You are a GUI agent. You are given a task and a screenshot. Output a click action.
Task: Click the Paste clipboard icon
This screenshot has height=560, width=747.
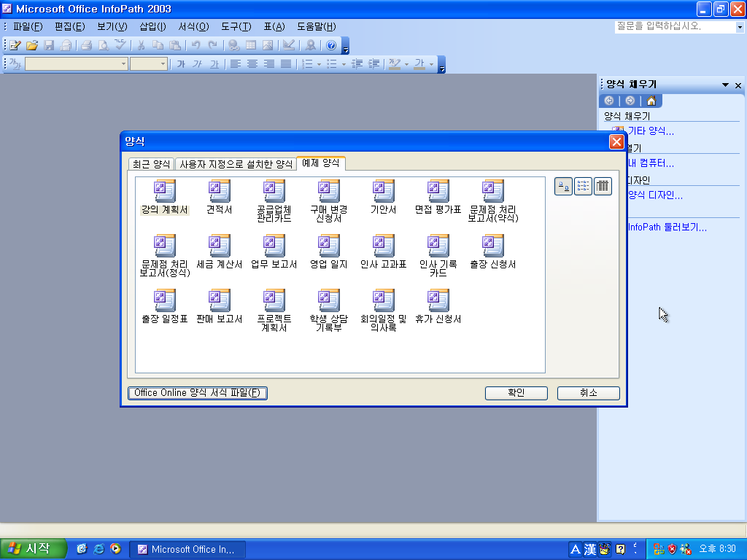tap(175, 45)
